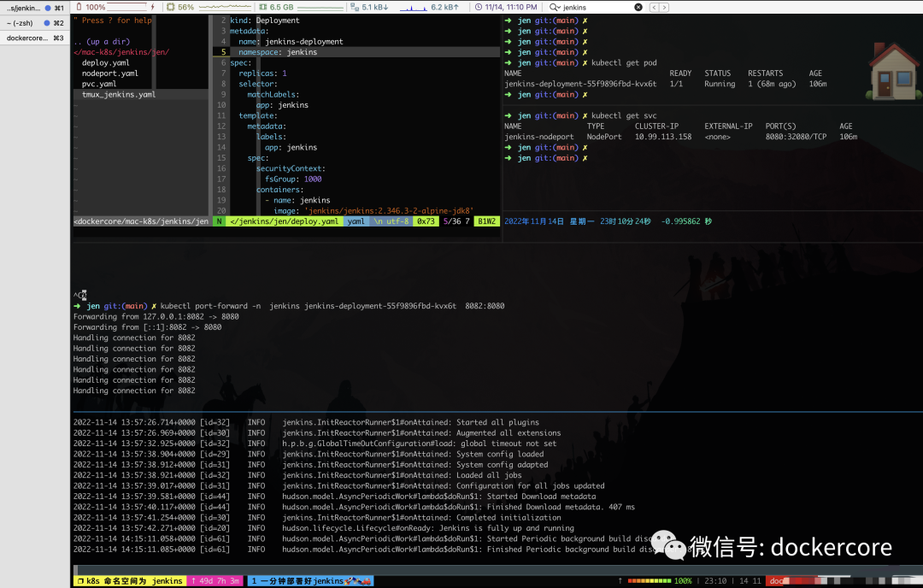Click pod name jenkins-deployment-55f9896fbd-kvx6t in table

click(x=580, y=84)
